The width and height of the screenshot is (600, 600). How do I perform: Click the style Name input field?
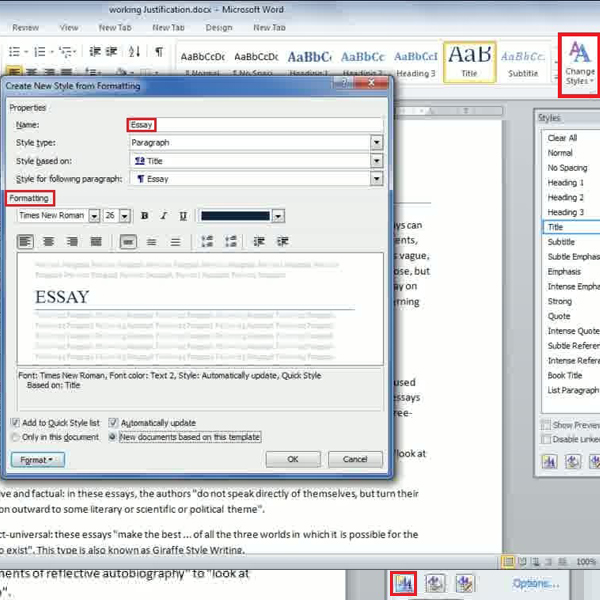[x=256, y=125]
